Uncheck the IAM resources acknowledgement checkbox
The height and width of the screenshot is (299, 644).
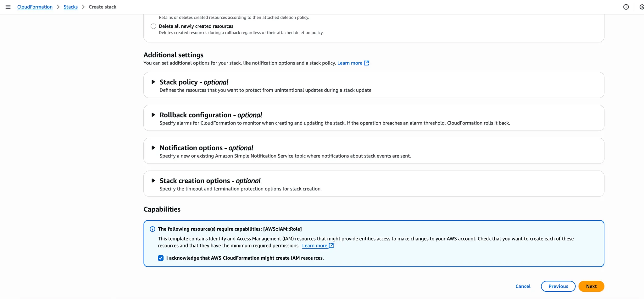point(161,258)
